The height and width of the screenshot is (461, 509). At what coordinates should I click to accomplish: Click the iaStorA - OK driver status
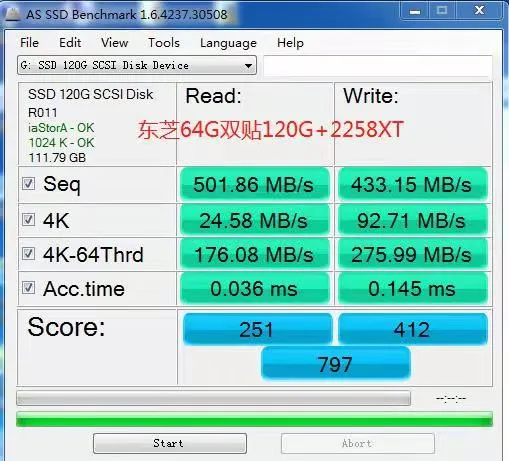tap(61, 128)
